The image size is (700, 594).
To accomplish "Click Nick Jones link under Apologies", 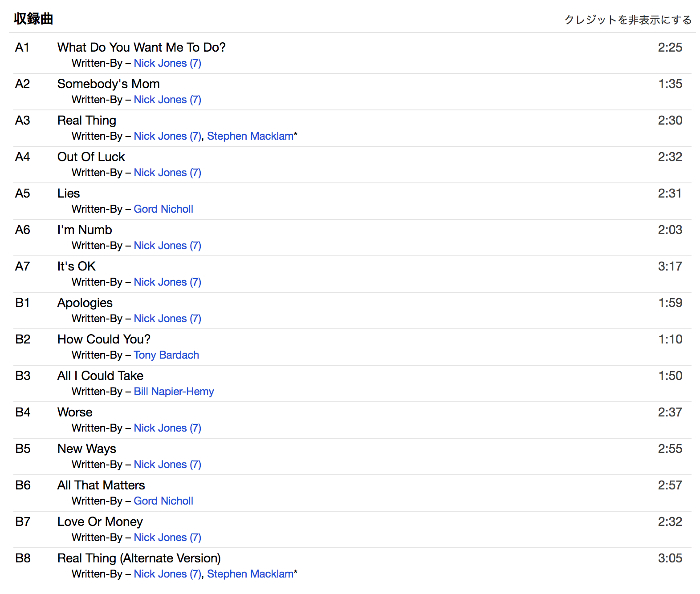I will coord(167,319).
